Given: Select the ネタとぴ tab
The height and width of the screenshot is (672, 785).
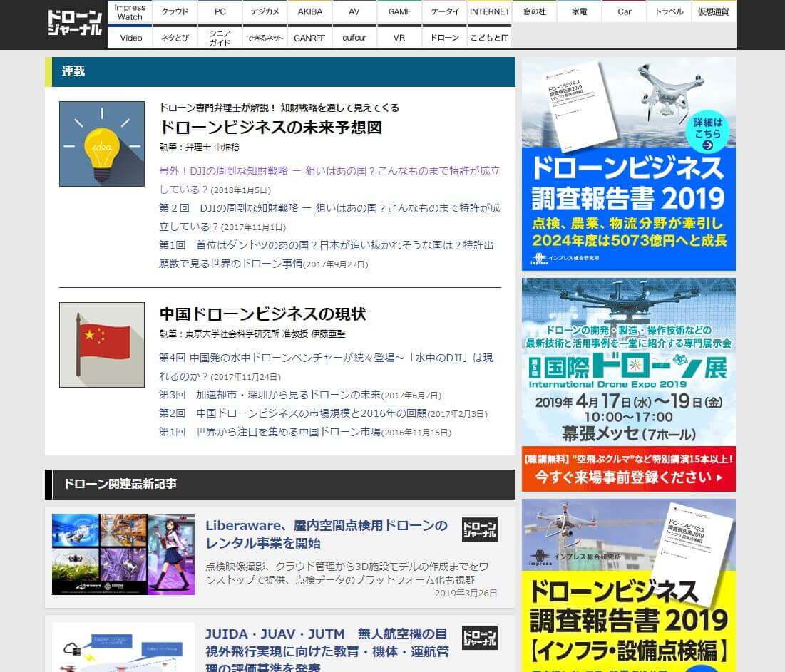Looking at the screenshot, I should click(175, 38).
